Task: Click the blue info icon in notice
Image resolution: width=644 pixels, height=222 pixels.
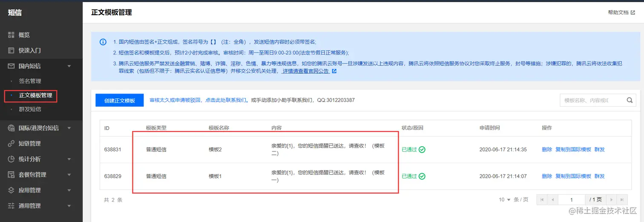Action: pyautogui.click(x=103, y=42)
